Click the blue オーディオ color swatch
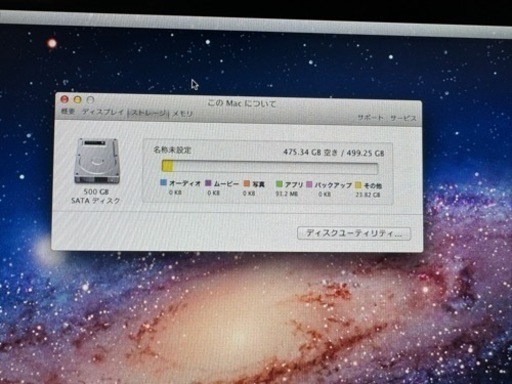Screen dimensions: 512x384 point(163,182)
